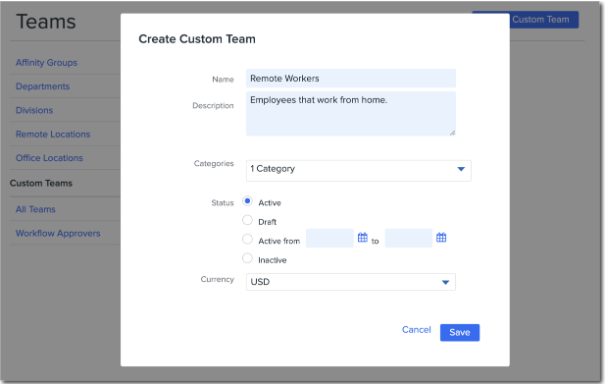Image resolution: width=605 pixels, height=384 pixels.
Task: Open Workflow Approvers in the sidebar
Action: 58,233
